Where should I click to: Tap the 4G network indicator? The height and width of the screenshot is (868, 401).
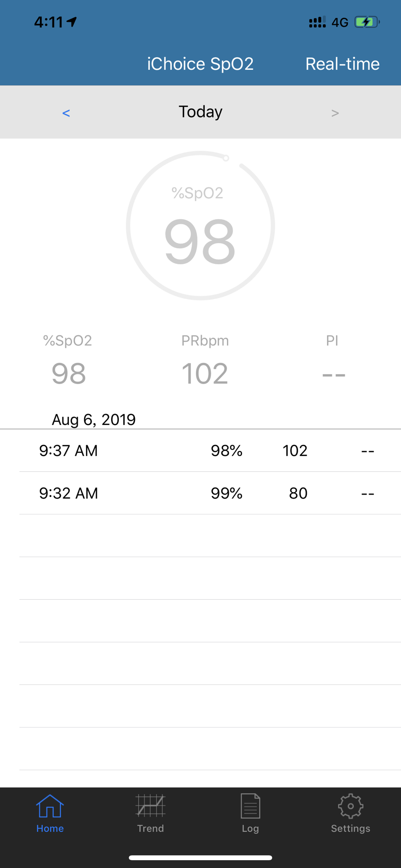coord(340,23)
